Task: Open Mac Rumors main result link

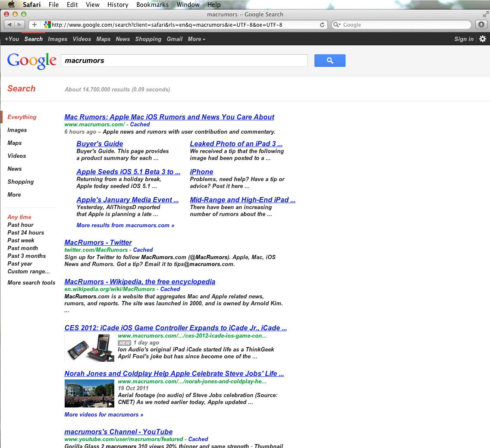Action: pos(170,117)
